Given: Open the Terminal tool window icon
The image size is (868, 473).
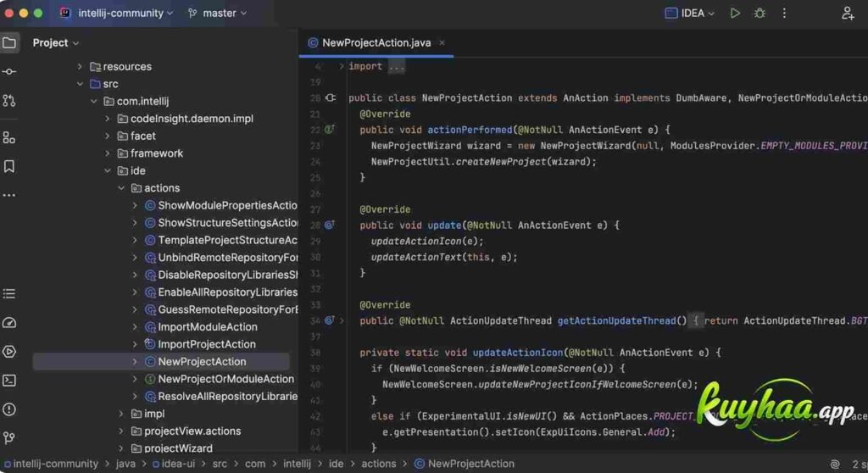Looking at the screenshot, I should click(9, 381).
